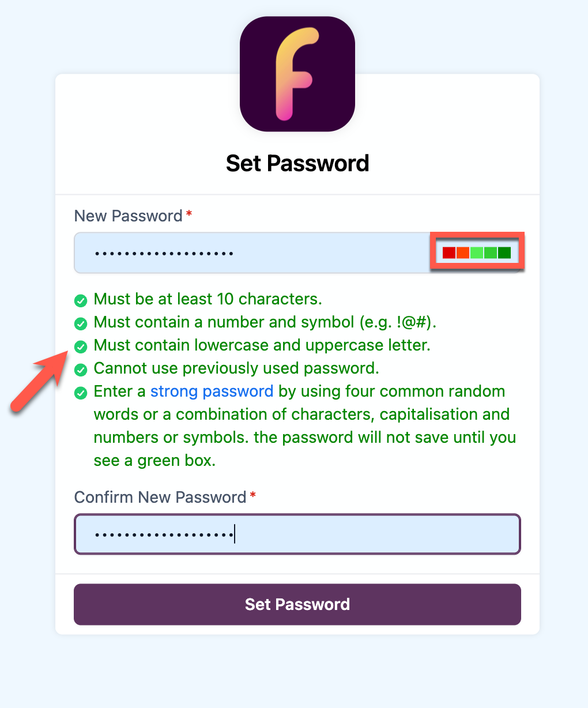
Task: Focus the Confirm New Password field
Action: (x=297, y=534)
